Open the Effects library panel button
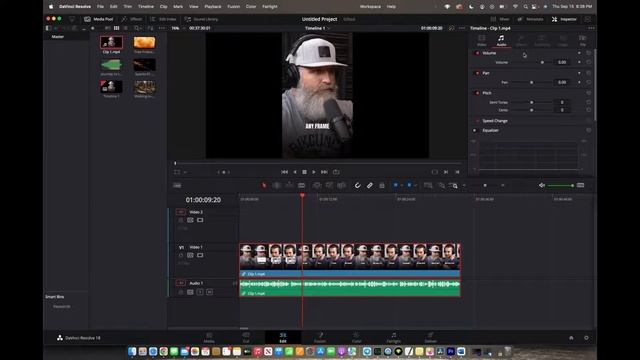The width and height of the screenshot is (640, 360). coord(131,19)
